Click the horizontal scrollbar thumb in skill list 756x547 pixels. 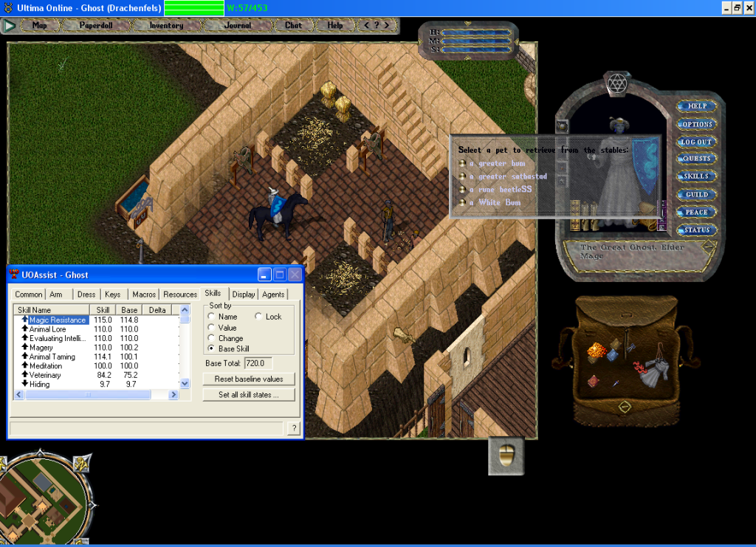pyautogui.click(x=88, y=394)
